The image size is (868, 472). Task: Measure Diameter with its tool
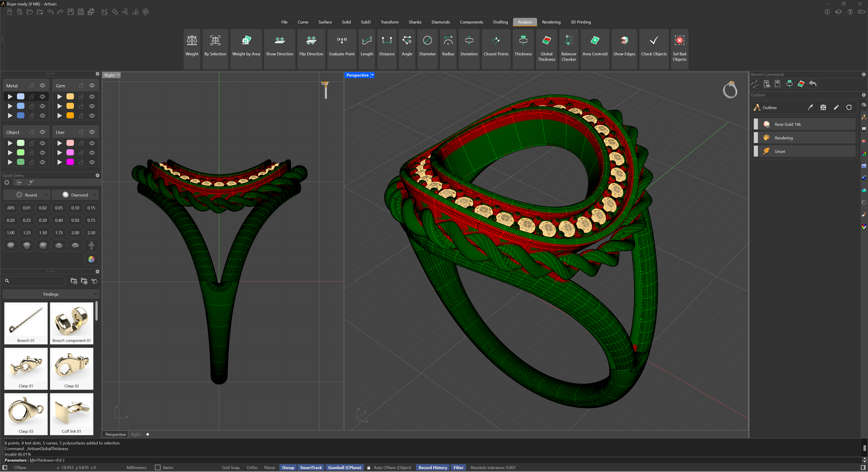[x=427, y=49]
